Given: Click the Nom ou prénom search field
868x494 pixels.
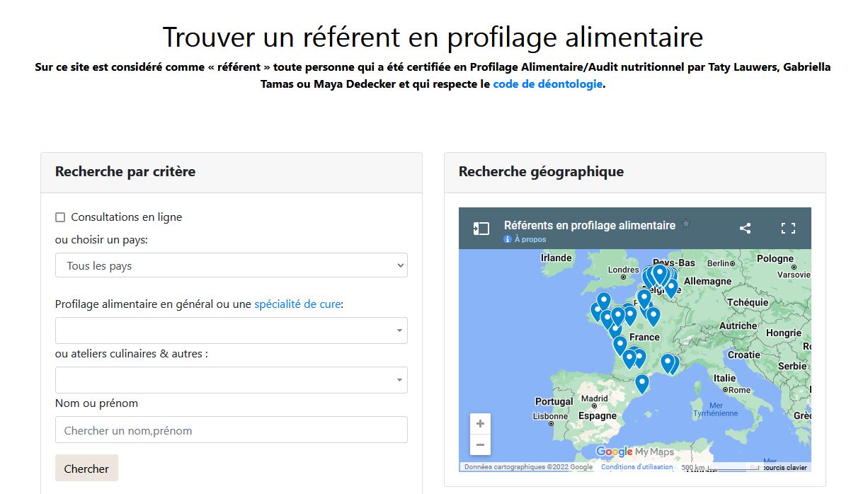Looking at the screenshot, I should [232, 430].
